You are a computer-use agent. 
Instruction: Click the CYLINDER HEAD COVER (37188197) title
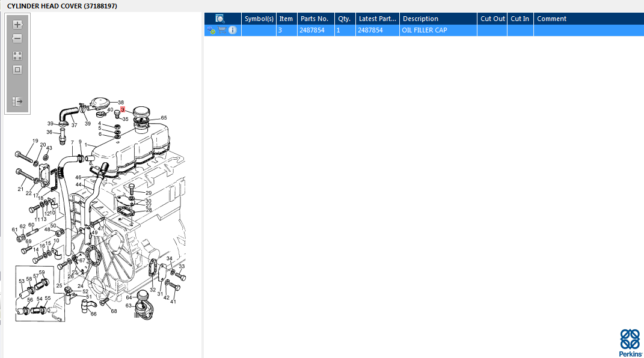point(62,6)
